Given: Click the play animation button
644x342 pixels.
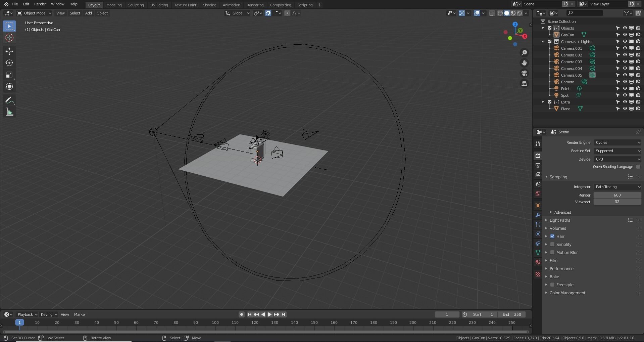Looking at the screenshot, I should (269, 314).
